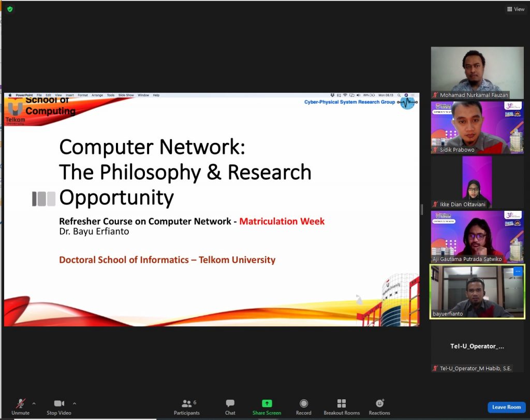
Task: Grab the divider handle beside the video panel
Action: [422, 210]
